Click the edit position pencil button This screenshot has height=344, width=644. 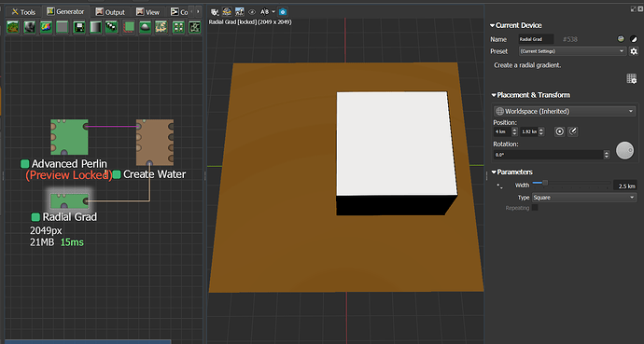click(572, 131)
